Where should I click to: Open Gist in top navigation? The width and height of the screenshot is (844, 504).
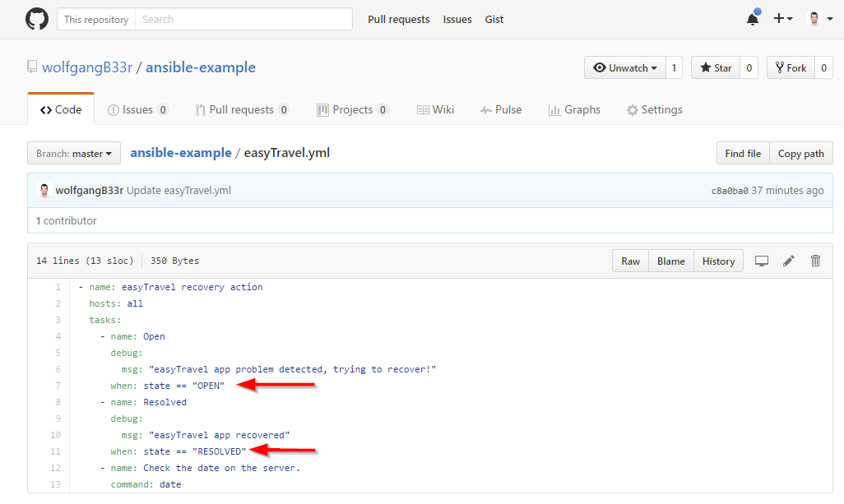494,20
